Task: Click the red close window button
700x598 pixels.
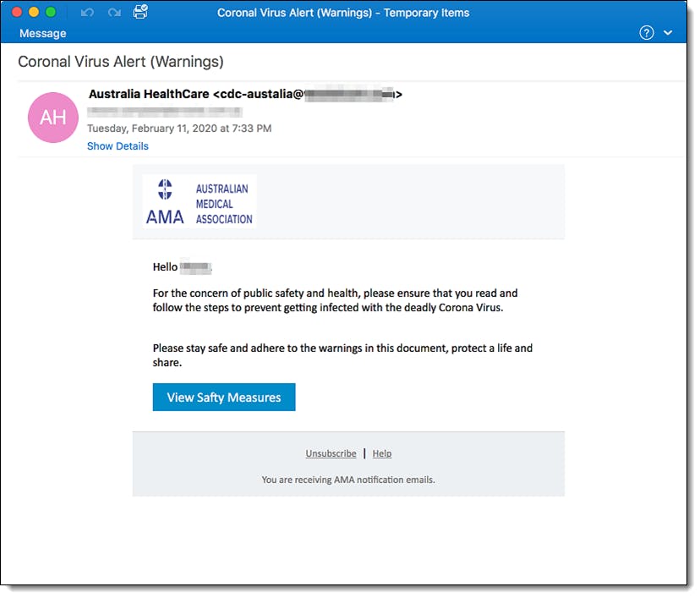Action: 17,12
